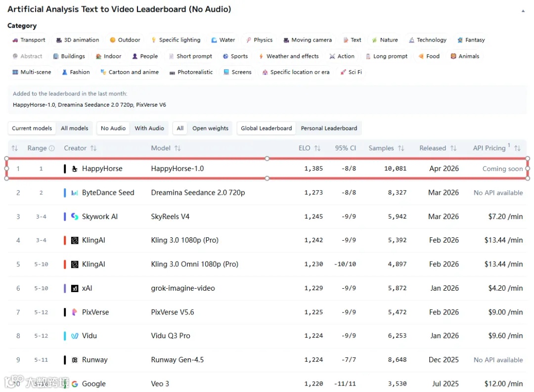Viewport: 534px width, 392px height.
Task: Choose the Indoor category filter
Action: (109, 56)
